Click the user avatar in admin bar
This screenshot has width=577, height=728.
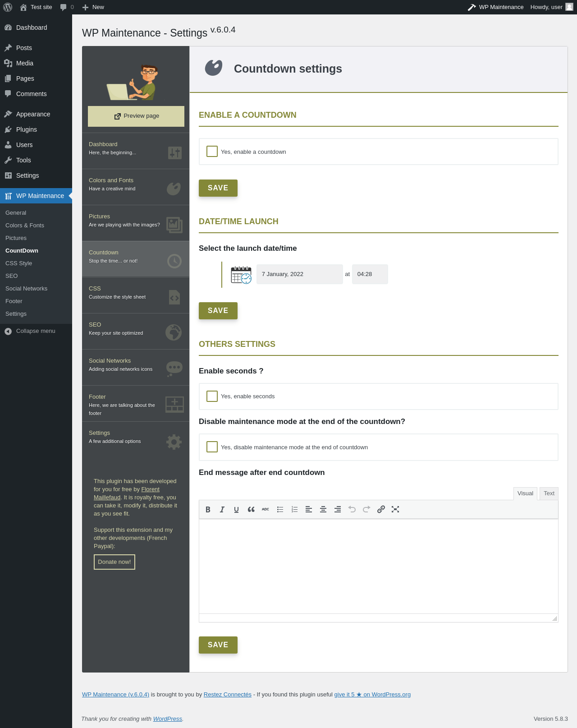pos(569,7)
